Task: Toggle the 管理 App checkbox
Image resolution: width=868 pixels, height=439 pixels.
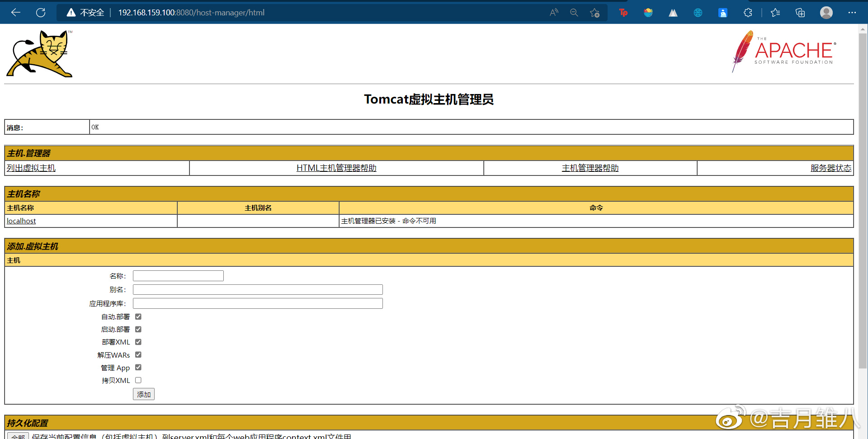Action: point(138,367)
